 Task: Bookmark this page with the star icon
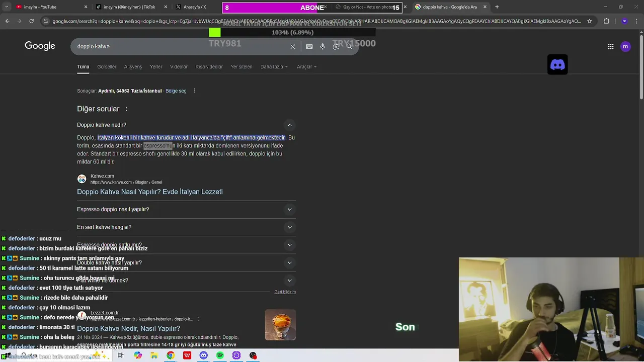coord(590,21)
